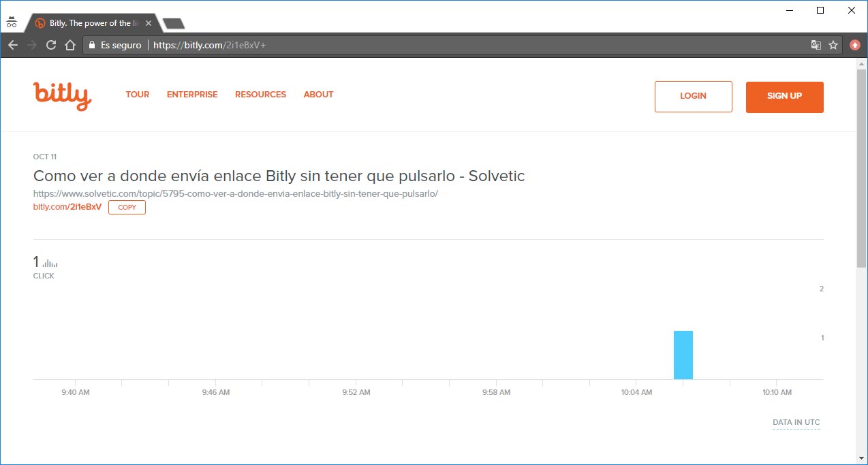Reload the page with the refresh icon
The width and height of the screenshot is (868, 465).
tap(50, 46)
